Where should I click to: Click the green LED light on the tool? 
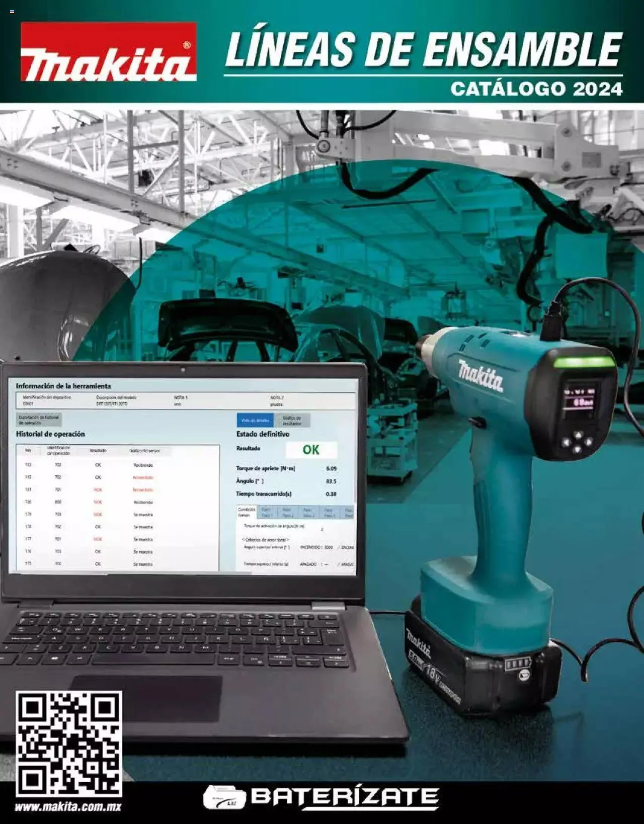click(x=584, y=363)
